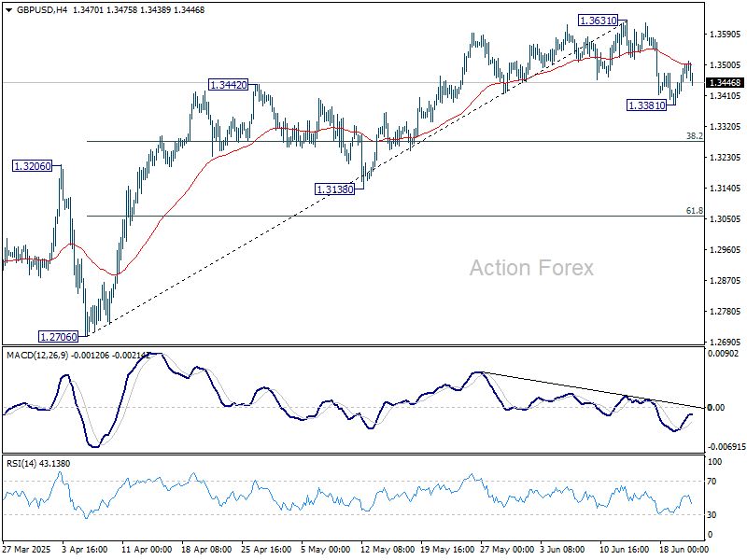Click the 1.31380 support price label
Screen dimensions: 747x560
[x=333, y=189]
